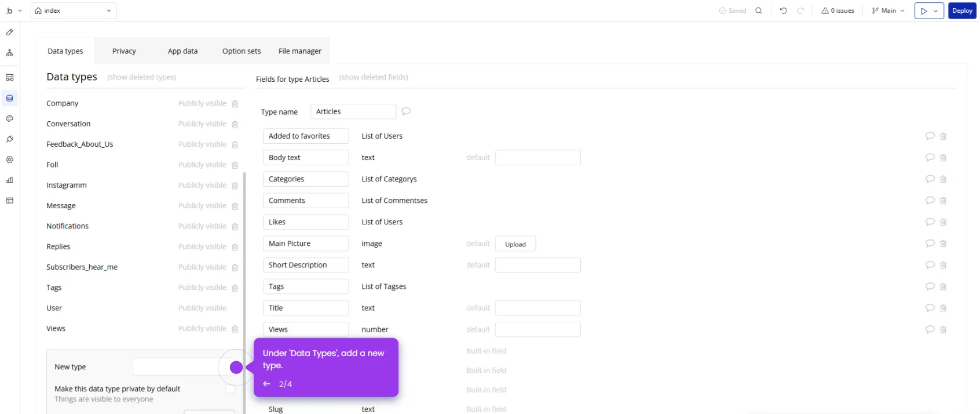Open the Styles palette icon in sidebar
Image resolution: width=980 pixels, height=414 pixels.
pos(10,119)
